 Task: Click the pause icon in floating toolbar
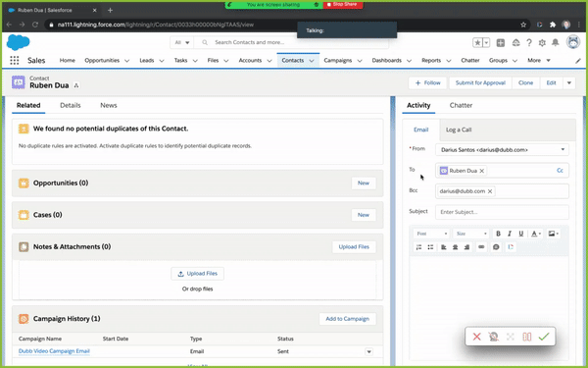click(527, 337)
